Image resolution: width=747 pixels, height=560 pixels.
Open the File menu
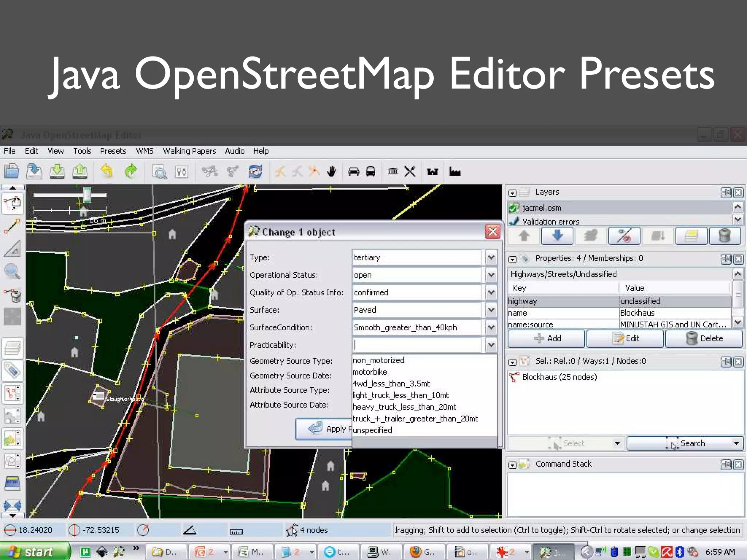pos(9,151)
